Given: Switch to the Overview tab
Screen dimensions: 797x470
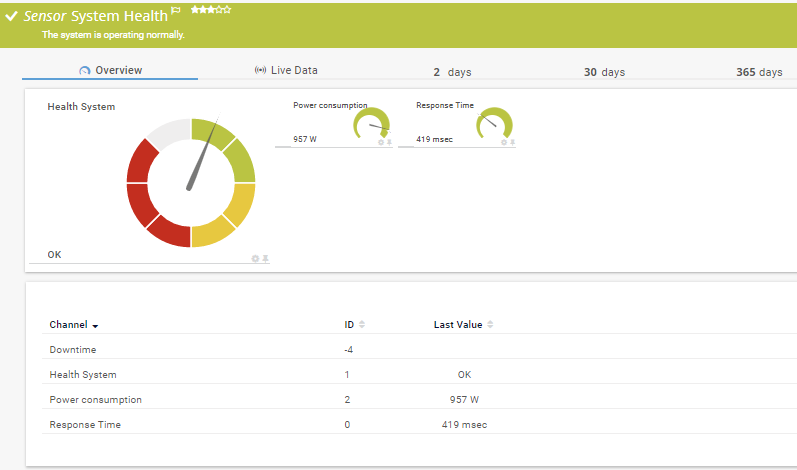Looking at the screenshot, I should click(x=110, y=71).
